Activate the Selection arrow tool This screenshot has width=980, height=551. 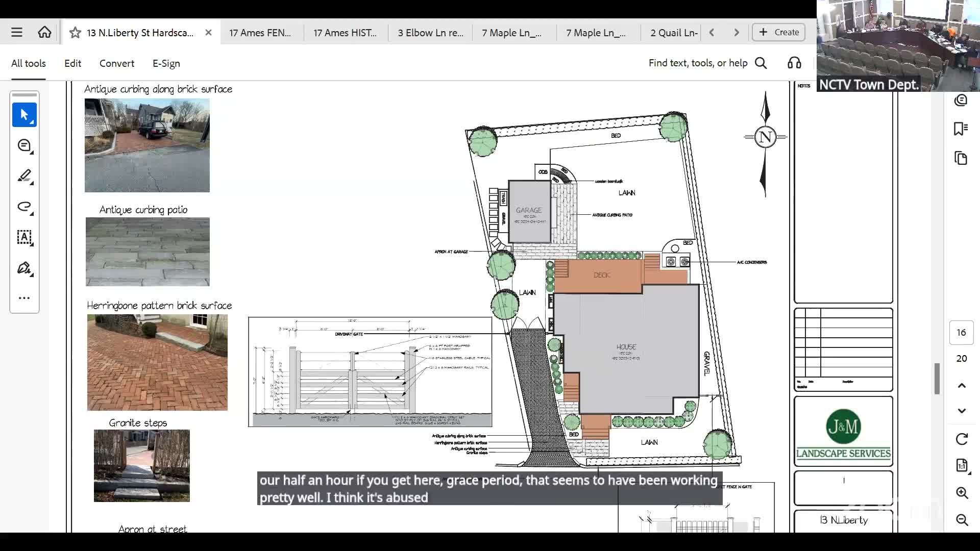coord(24,115)
